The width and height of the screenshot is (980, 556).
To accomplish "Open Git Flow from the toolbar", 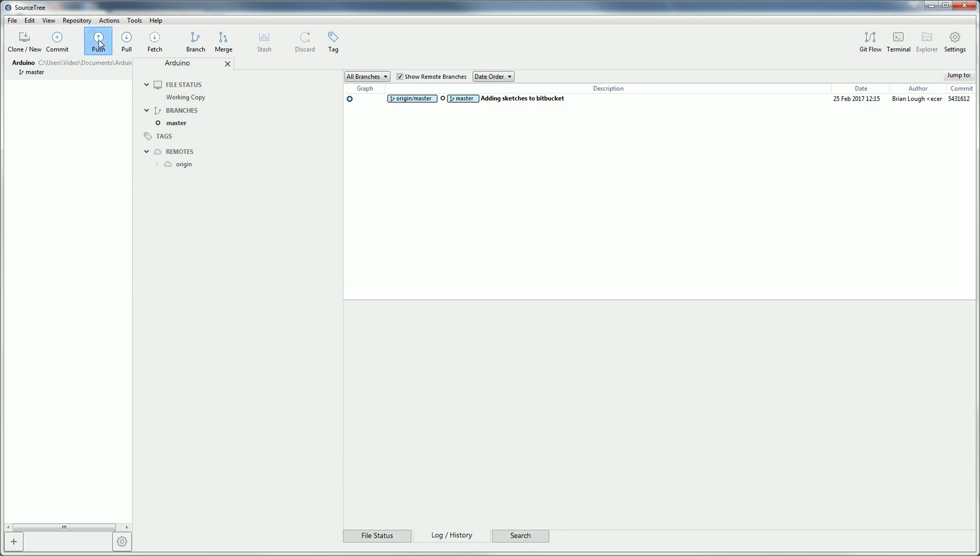I will pyautogui.click(x=870, y=41).
